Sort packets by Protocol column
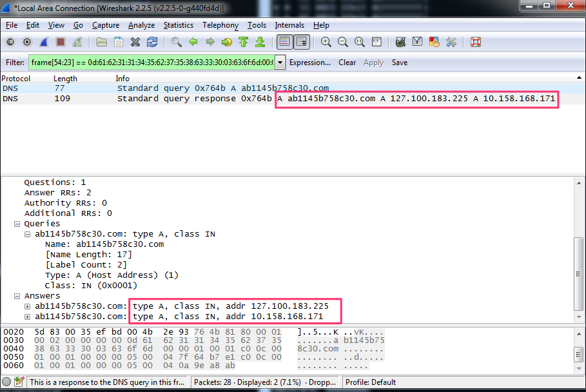Viewport: 586px width, 392px height. click(x=15, y=79)
